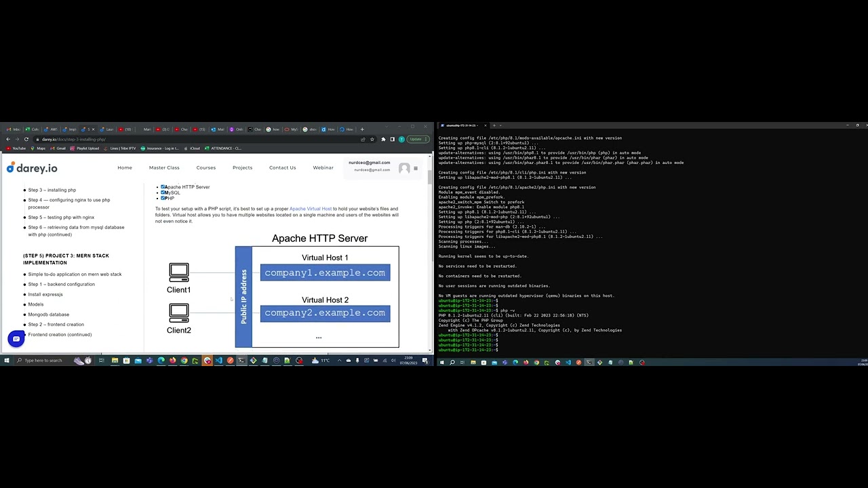Open the Home menu item

click(125, 167)
